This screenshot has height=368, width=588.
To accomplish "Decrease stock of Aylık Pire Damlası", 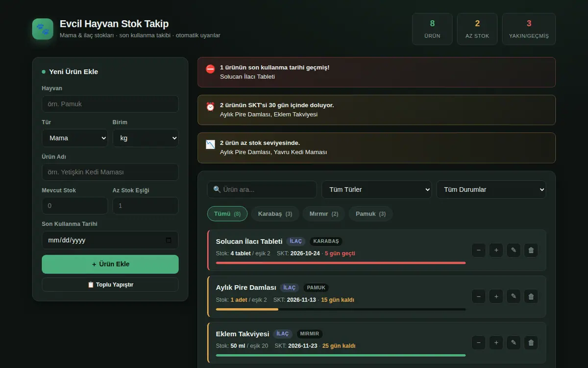I will pos(478,296).
